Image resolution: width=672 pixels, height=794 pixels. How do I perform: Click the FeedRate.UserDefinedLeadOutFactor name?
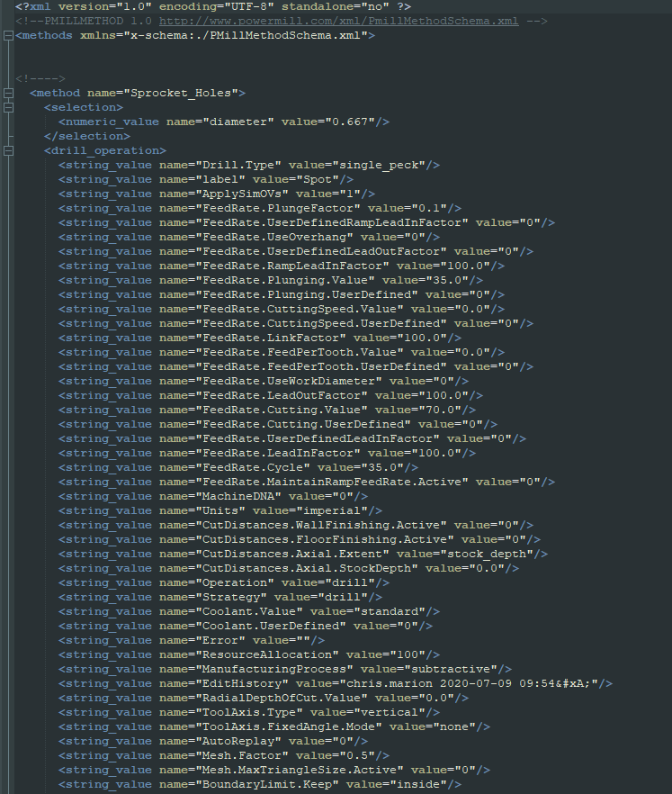point(321,252)
